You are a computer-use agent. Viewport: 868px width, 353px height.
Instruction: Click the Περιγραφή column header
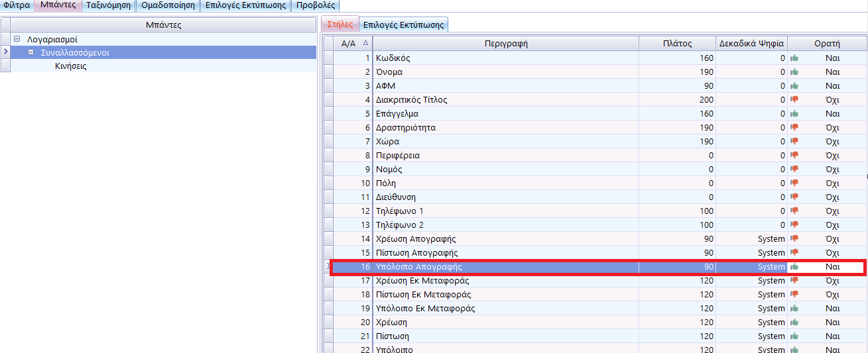coord(505,44)
